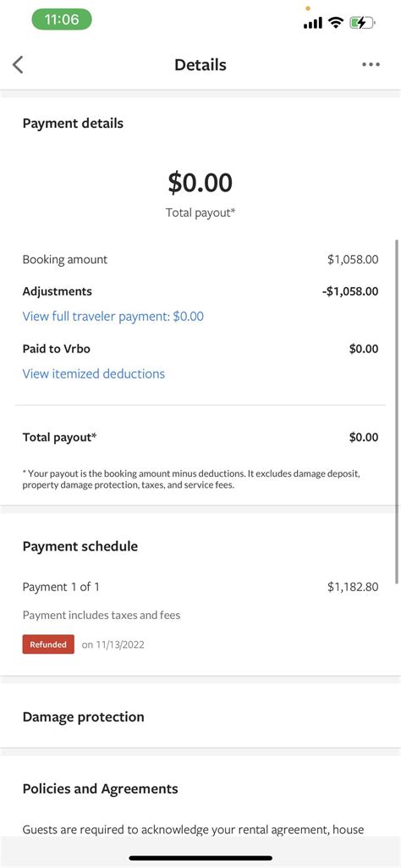The width and height of the screenshot is (401, 868).
Task: Open the Payment schedule section header
Action: (80, 546)
